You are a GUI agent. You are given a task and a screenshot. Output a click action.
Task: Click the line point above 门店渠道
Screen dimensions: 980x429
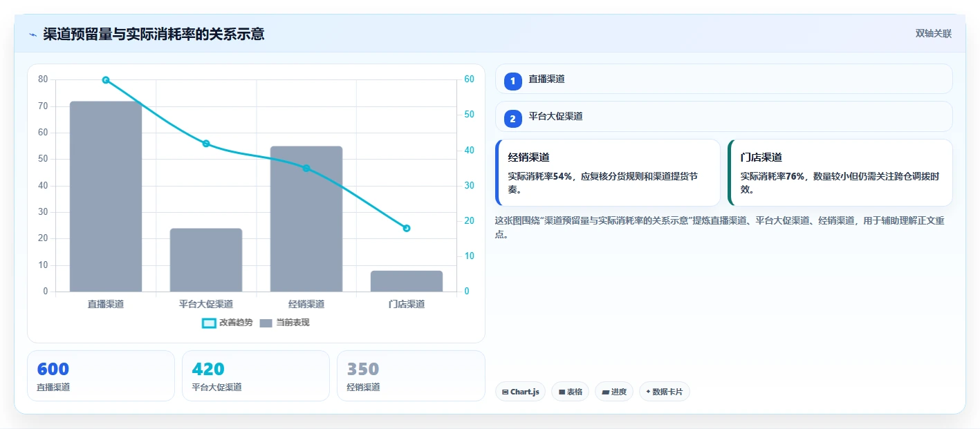point(407,228)
